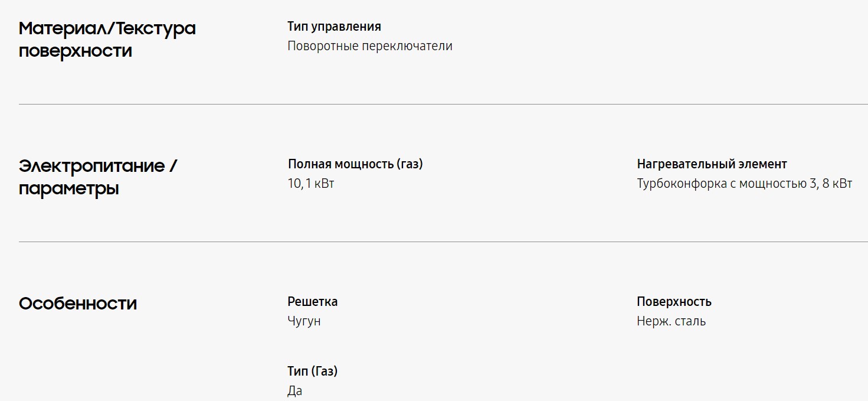
Task: Click the 'Чугун' value text
Action: (304, 321)
